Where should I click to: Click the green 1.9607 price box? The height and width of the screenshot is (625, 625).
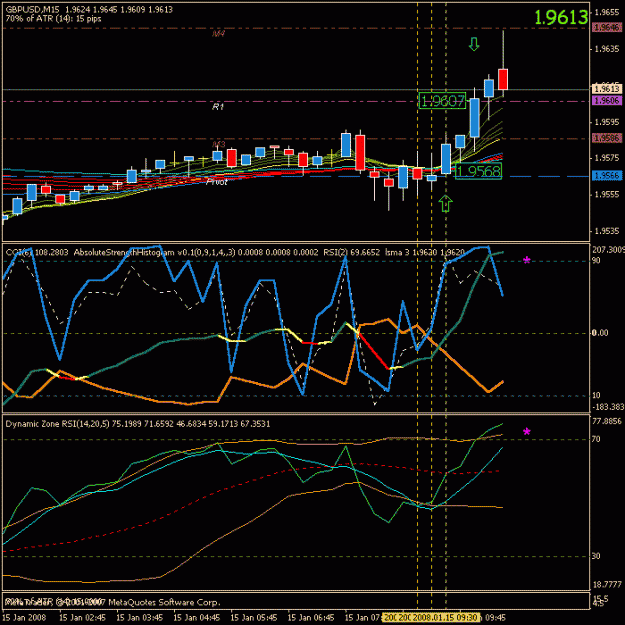click(x=442, y=101)
